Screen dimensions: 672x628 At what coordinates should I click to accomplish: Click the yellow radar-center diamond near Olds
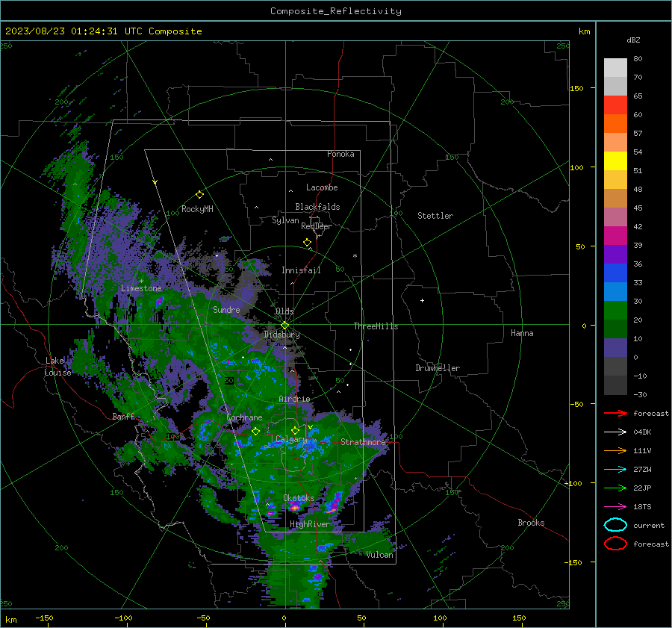pyautogui.click(x=284, y=326)
